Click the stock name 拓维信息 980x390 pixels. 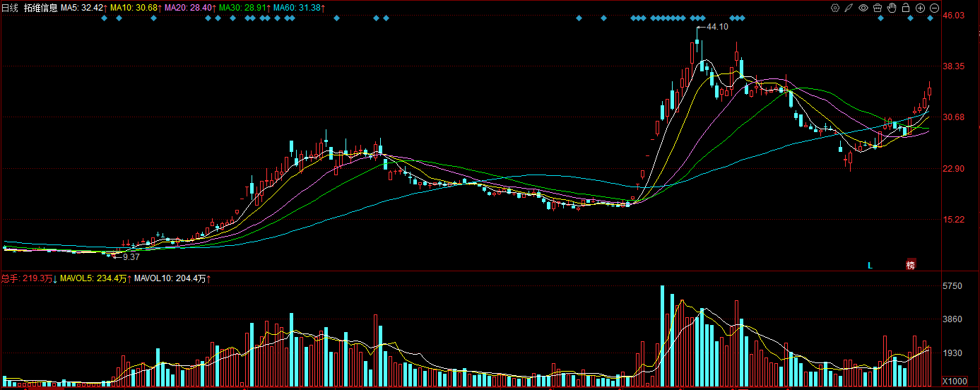coord(40,8)
